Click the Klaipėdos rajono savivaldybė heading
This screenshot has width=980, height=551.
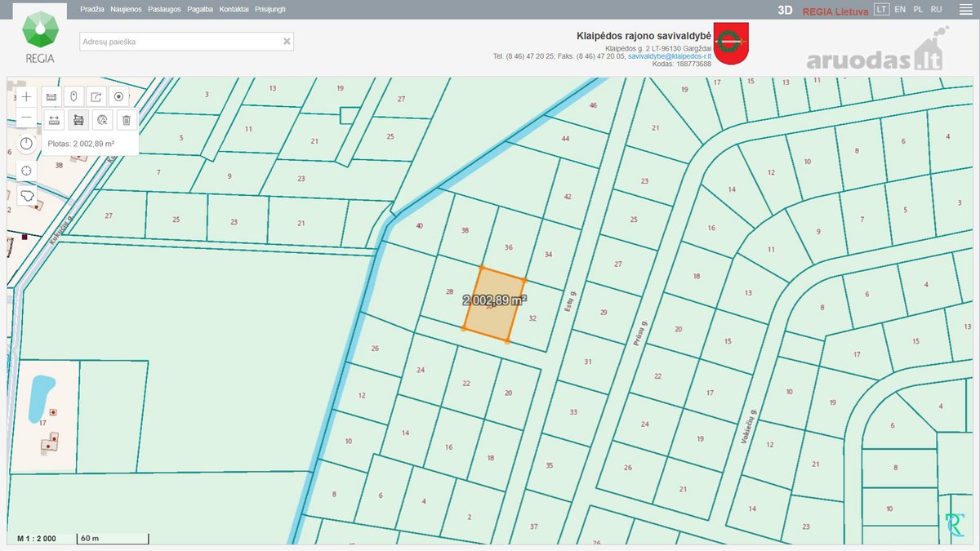coord(644,36)
